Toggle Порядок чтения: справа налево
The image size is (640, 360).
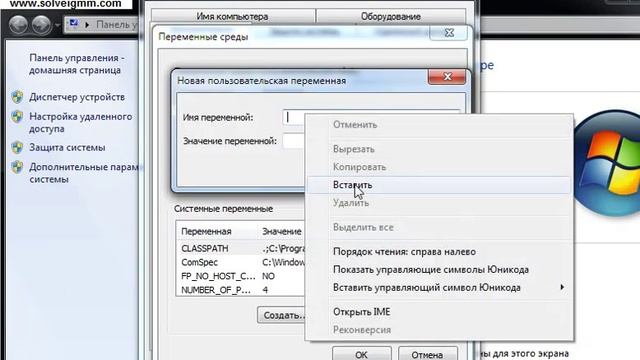pyautogui.click(x=438, y=252)
